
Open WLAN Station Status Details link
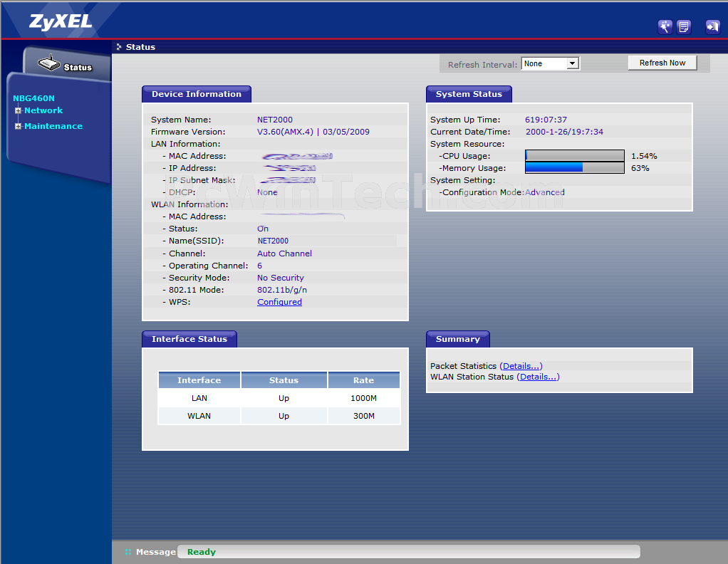(538, 377)
